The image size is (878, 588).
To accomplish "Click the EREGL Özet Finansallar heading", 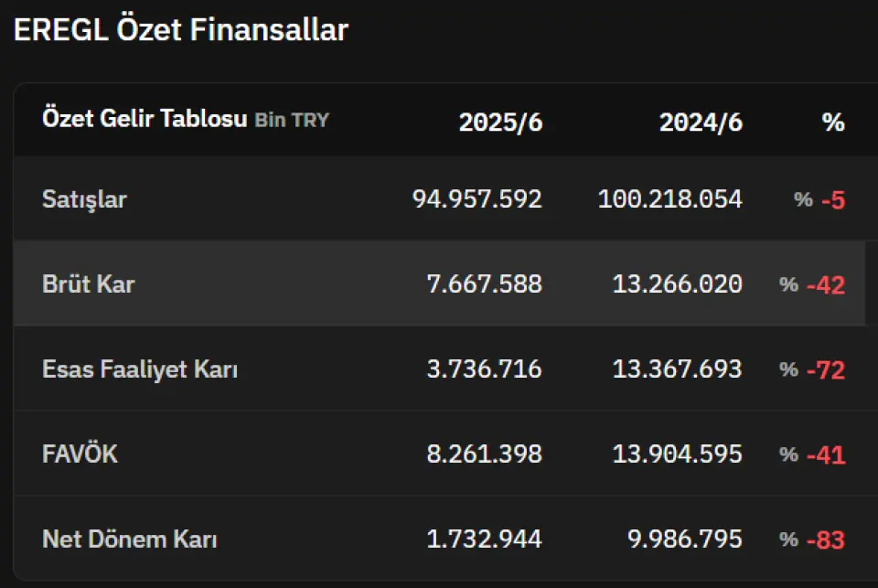I will [x=181, y=29].
